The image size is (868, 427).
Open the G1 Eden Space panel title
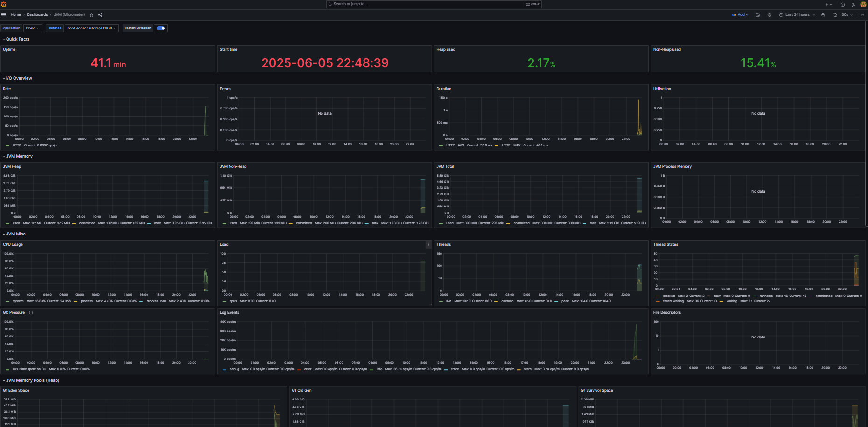16,391
